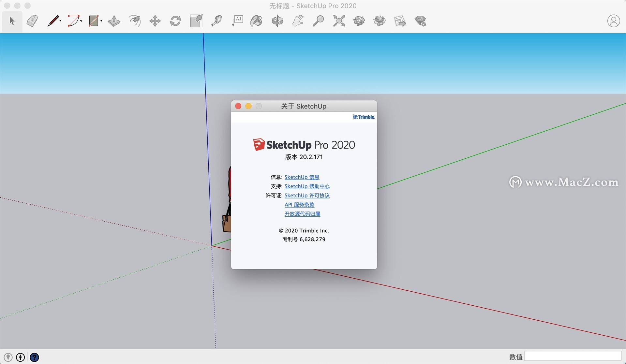Click the geo-location status icon
Image resolution: width=626 pixels, height=364 pixels.
(x=8, y=357)
